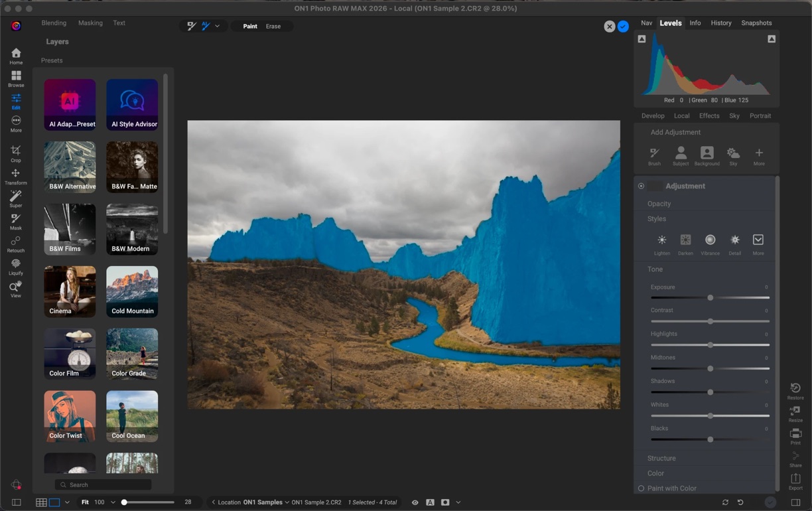Open the More modules icon in left sidebar
This screenshot has height=511, width=812.
16,123
